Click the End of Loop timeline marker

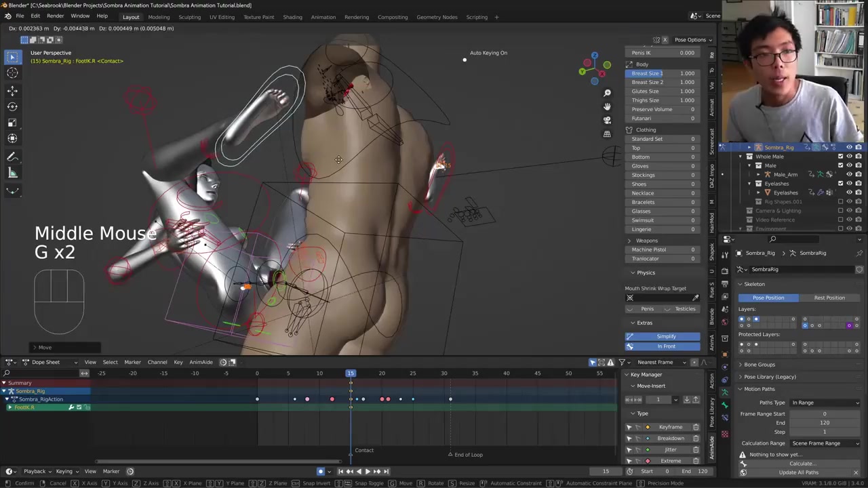pyautogui.click(x=450, y=455)
